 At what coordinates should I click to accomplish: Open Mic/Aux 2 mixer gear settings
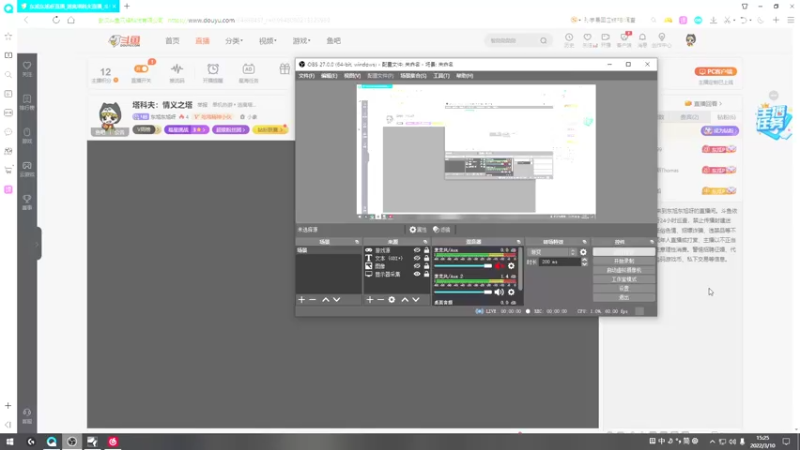click(511, 292)
